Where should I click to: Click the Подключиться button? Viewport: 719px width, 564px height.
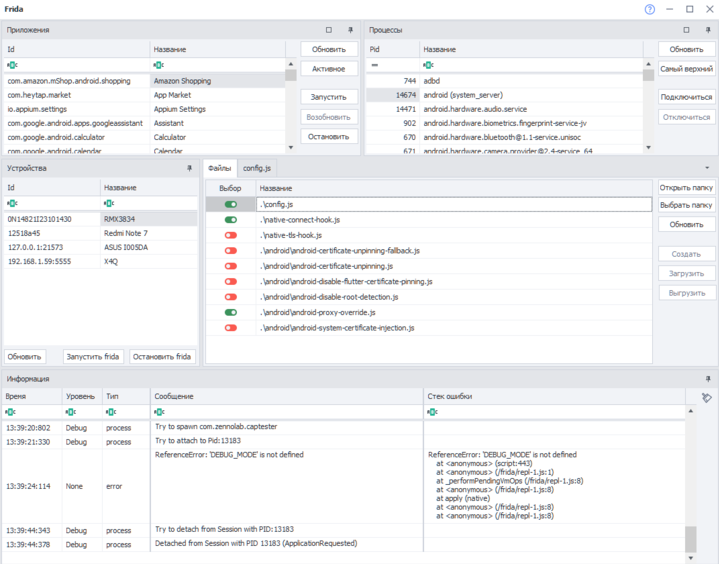[x=686, y=97]
